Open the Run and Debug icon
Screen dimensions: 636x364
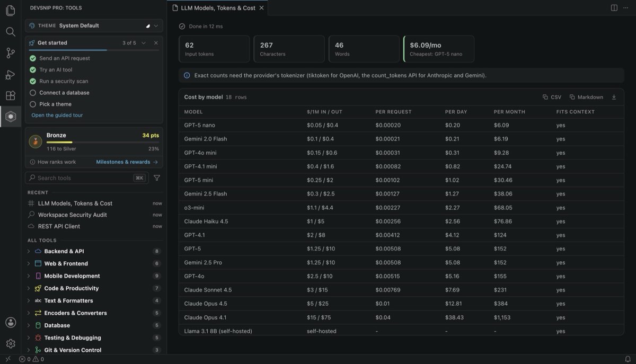[x=11, y=74]
